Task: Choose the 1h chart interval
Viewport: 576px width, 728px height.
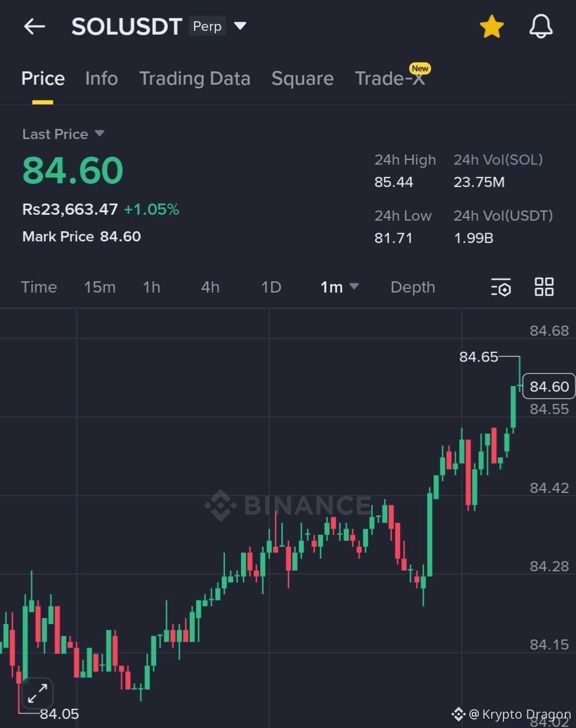Action: 151,287
